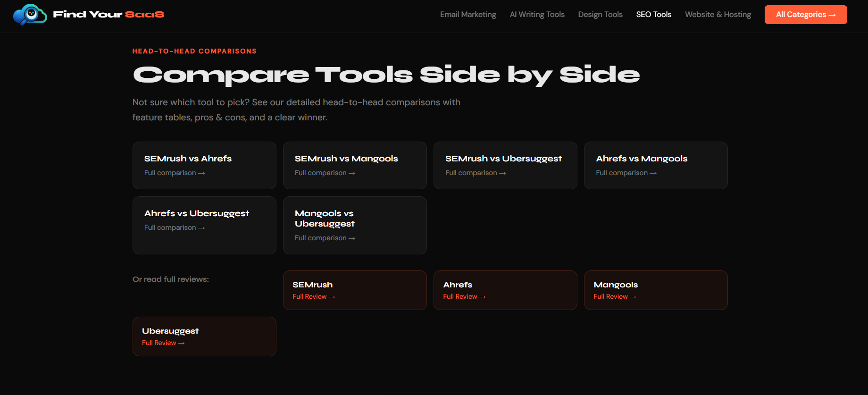Viewport: 868px width, 395px height.
Task: Click Full comparison under SEMrush vs Mangools
Action: coord(325,173)
